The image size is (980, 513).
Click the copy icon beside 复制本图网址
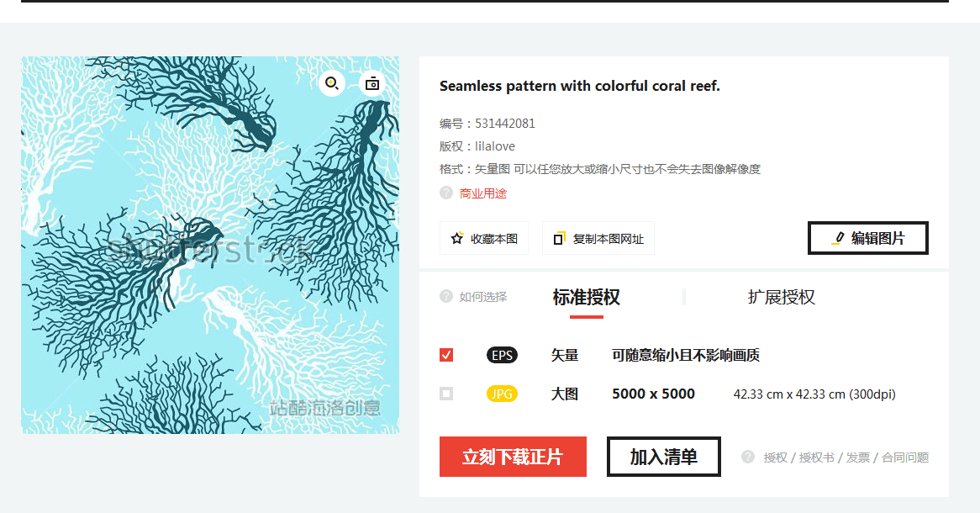[x=560, y=238]
